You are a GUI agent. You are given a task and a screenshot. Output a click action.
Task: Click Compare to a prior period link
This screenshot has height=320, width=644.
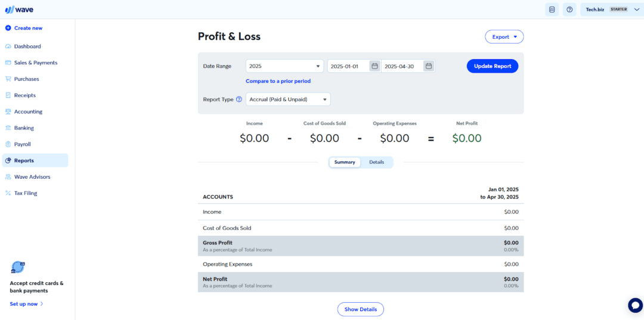278,81
